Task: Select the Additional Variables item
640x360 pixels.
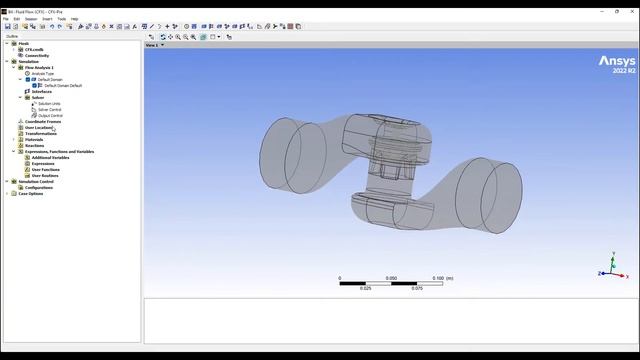Action: pyautogui.click(x=50, y=158)
